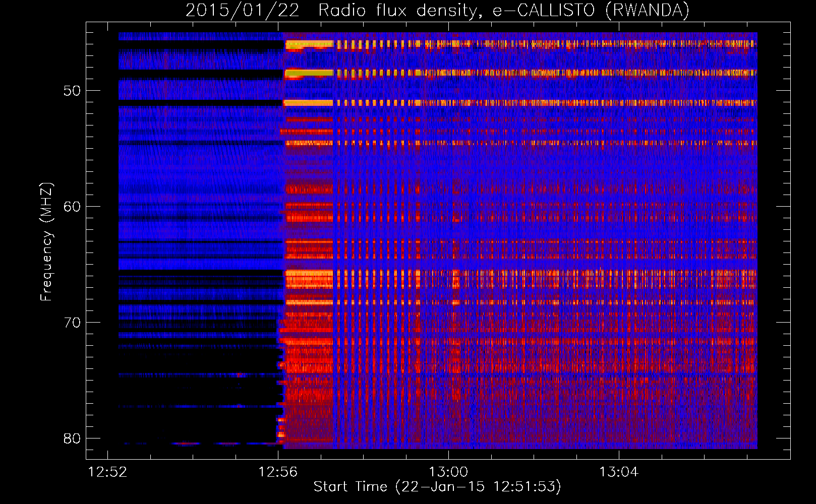Select the 60 MHz frequency tick label
The width and height of the screenshot is (816, 504).
72,207
